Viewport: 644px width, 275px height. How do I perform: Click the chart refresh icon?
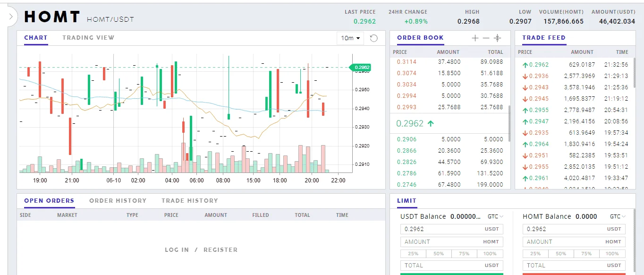click(x=373, y=38)
